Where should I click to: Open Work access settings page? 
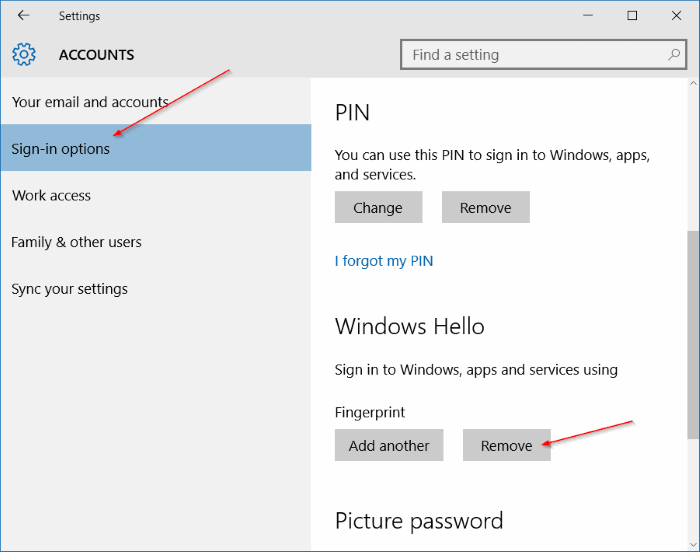[x=51, y=195]
